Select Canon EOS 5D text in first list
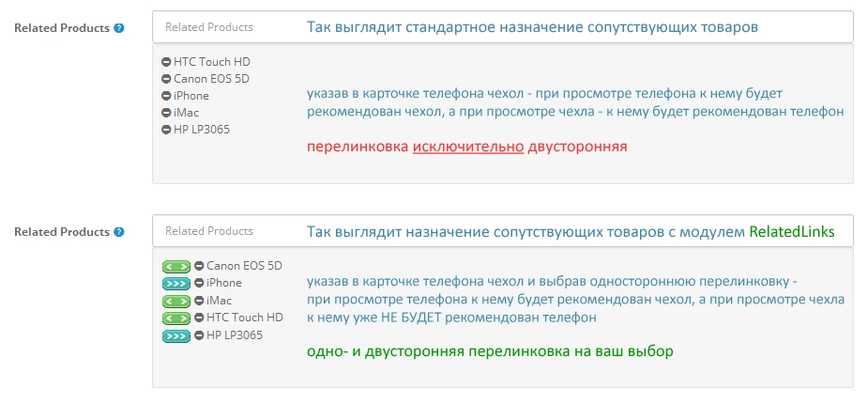This screenshot has width=868, height=404. pos(211,79)
